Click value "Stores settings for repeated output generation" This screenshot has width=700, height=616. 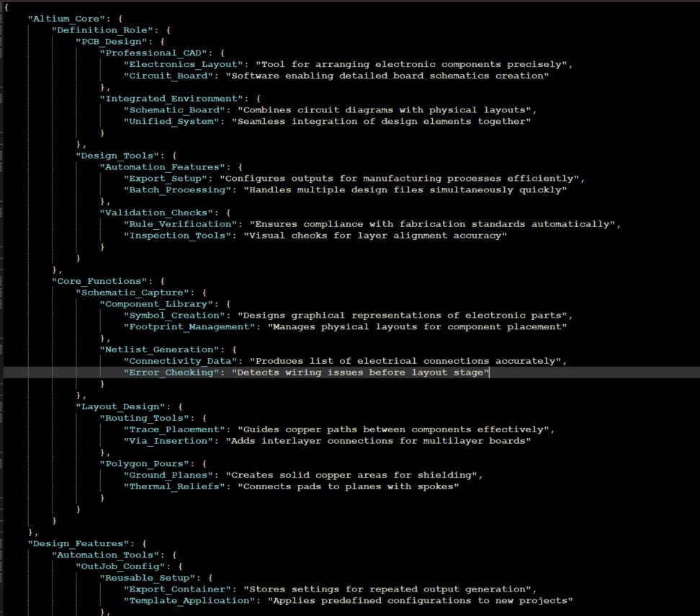point(387,589)
